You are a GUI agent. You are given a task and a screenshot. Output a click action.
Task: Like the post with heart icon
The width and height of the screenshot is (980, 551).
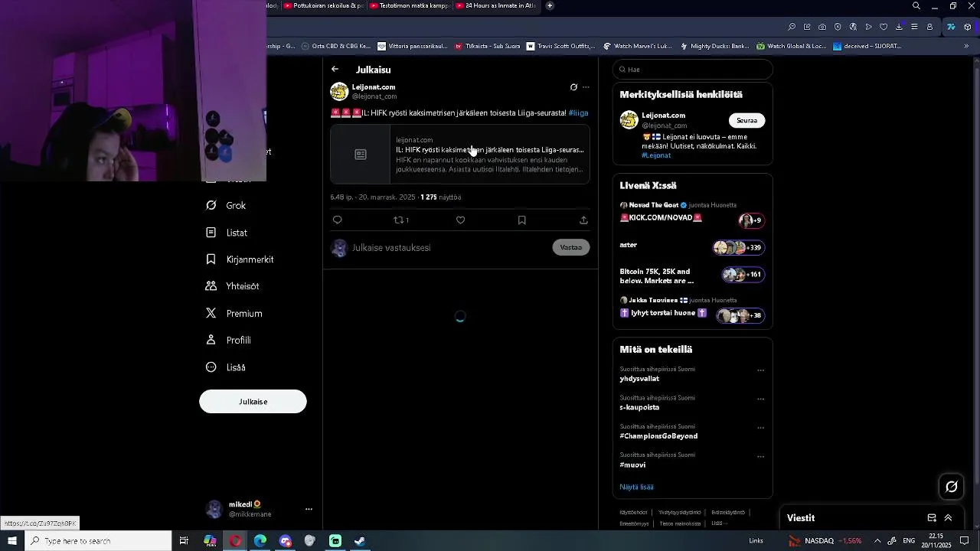tap(460, 220)
